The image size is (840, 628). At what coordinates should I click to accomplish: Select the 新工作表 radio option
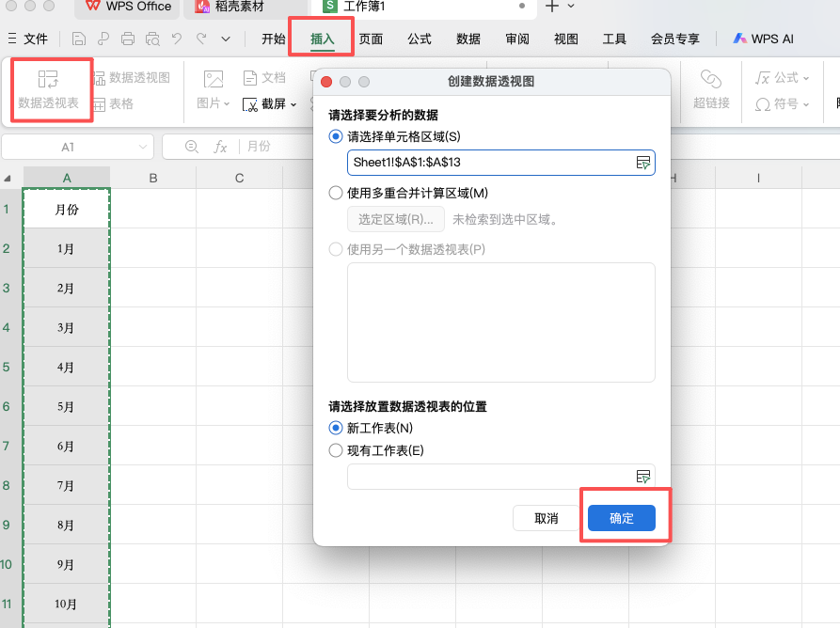tap(335, 429)
